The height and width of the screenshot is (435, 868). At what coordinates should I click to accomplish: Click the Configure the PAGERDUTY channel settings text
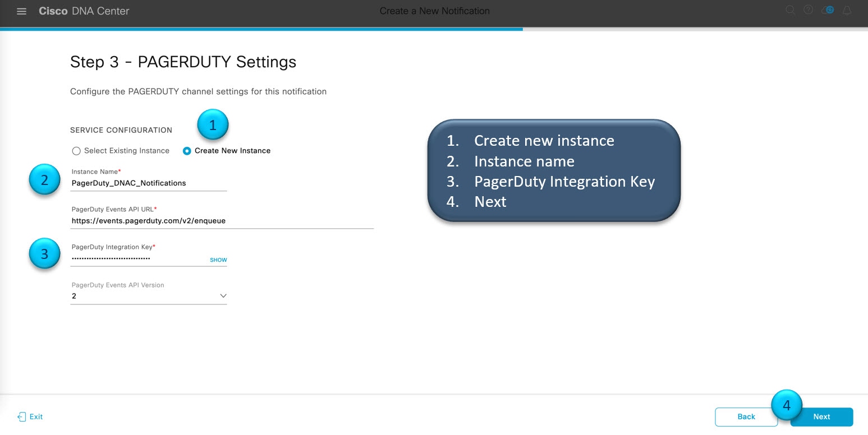tap(198, 91)
